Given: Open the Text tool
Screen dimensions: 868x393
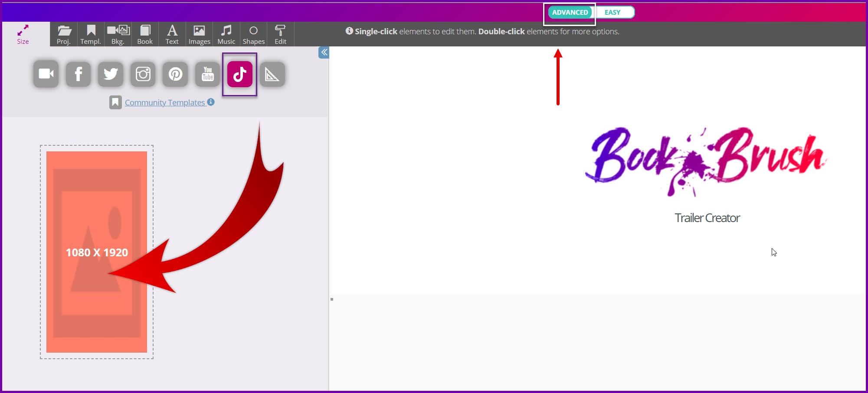Looking at the screenshot, I should point(172,35).
